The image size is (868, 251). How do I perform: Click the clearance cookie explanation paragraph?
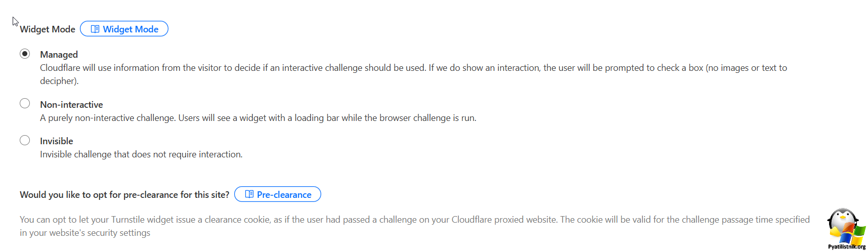(415, 226)
